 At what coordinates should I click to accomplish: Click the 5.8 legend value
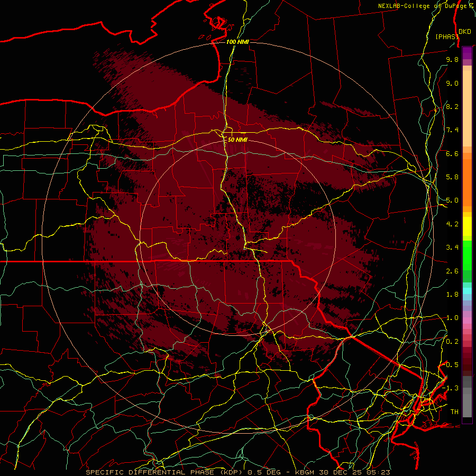point(452,177)
